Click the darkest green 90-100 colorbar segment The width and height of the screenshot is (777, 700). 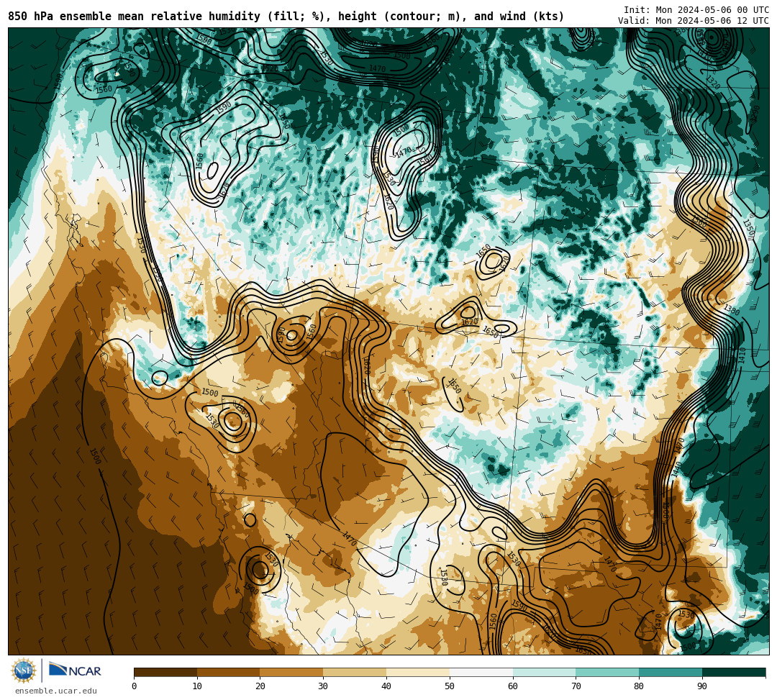(734, 672)
